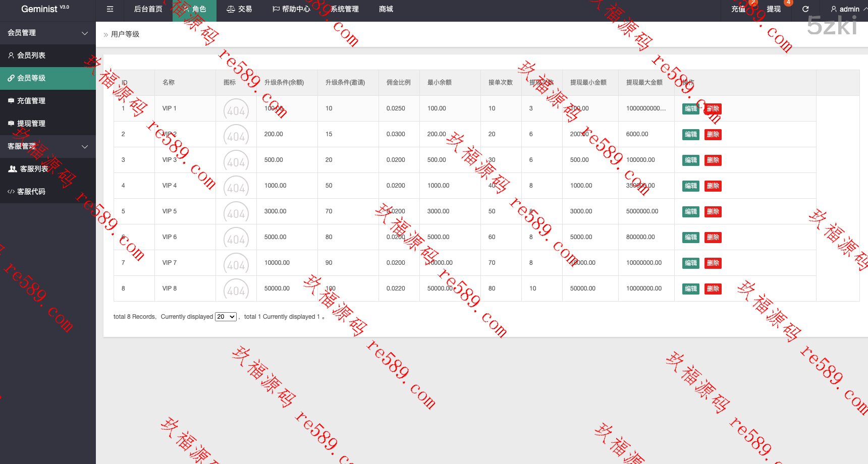
Task: Click the 404 icon for VIP 1
Action: tap(236, 109)
